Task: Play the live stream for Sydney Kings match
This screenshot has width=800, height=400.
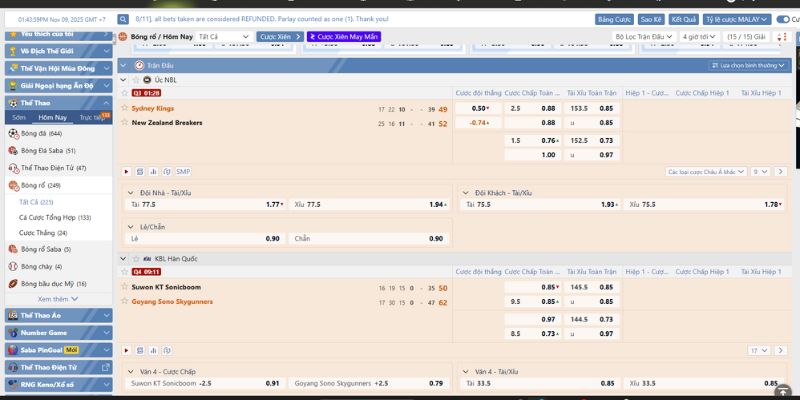Action: pos(126,171)
